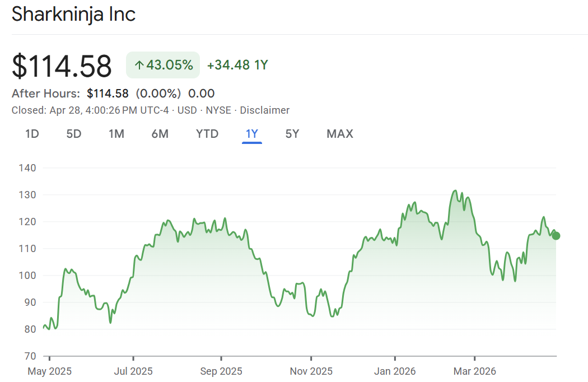The image size is (588, 382).
Task: Click the Jan 2026 axis label
Action: 395,371
